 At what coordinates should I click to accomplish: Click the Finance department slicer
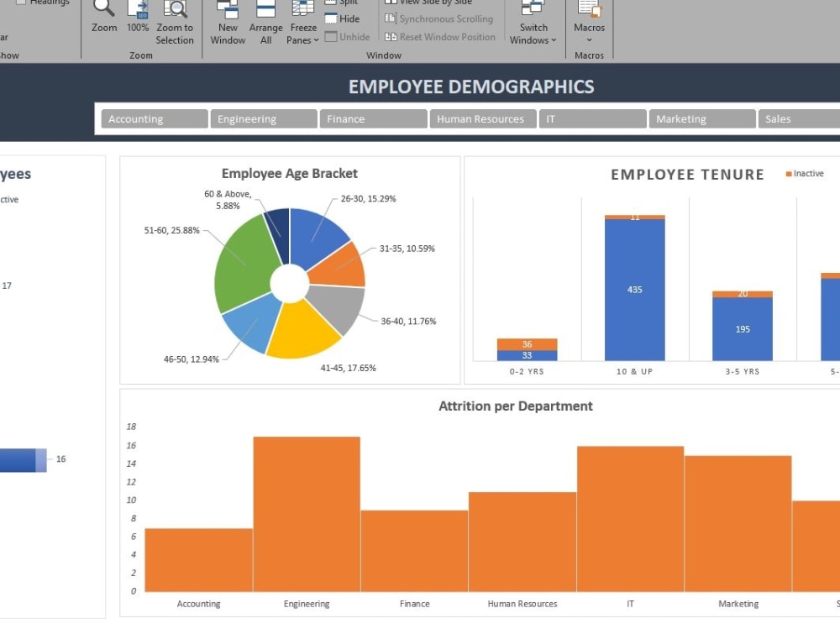coord(373,118)
